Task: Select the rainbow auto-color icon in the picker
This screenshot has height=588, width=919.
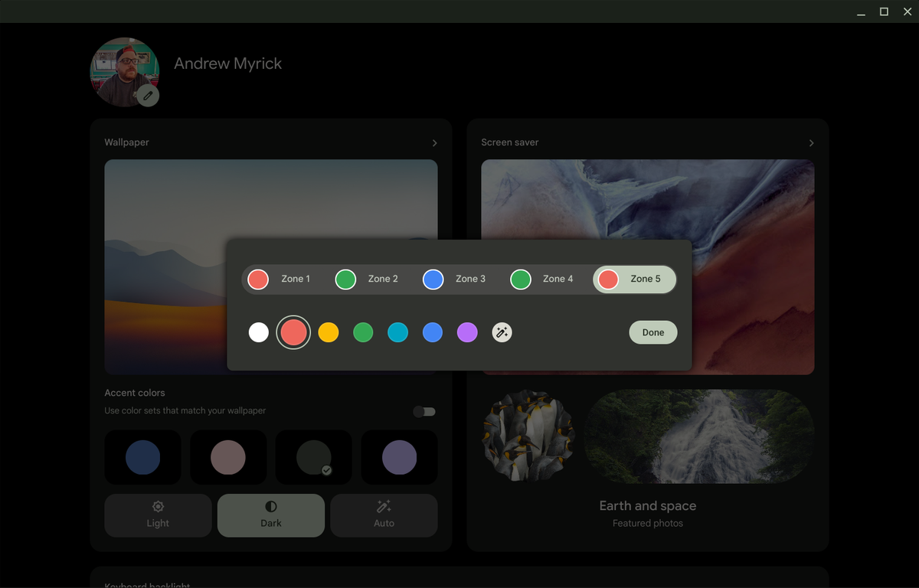Action: click(x=502, y=332)
